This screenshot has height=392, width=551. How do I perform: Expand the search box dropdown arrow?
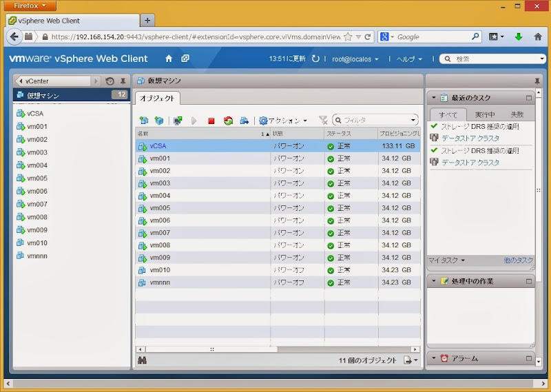click(x=542, y=59)
